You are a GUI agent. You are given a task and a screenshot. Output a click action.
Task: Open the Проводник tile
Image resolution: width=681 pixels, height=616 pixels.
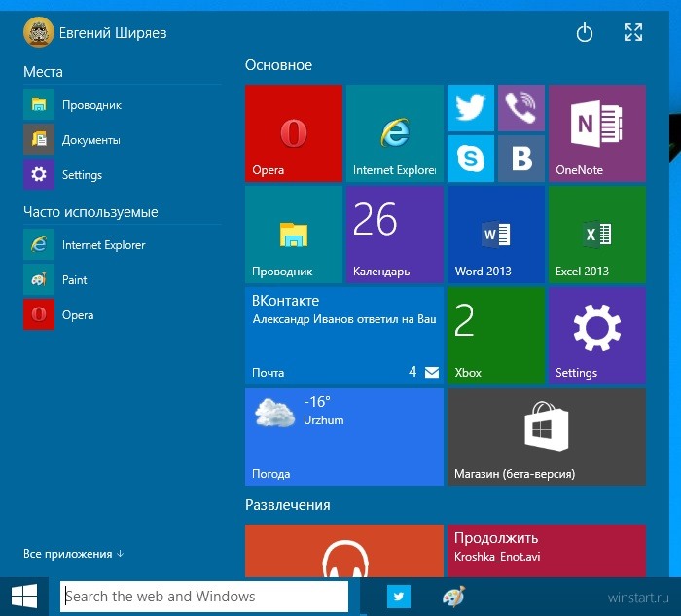pos(294,235)
